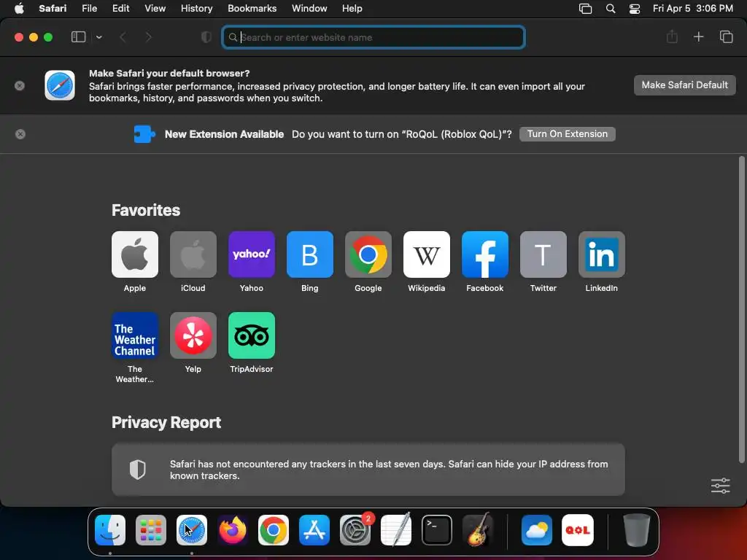Open the Privacy Report card
747x560 pixels.
click(x=368, y=470)
